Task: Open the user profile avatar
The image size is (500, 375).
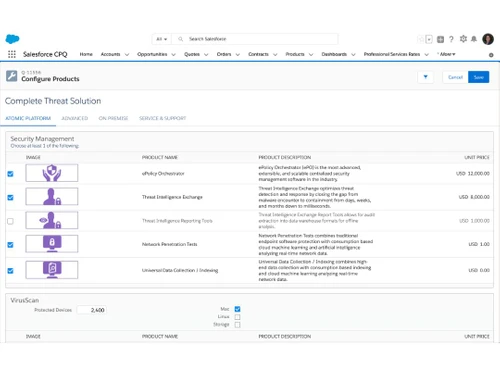Action: pyautogui.click(x=488, y=39)
